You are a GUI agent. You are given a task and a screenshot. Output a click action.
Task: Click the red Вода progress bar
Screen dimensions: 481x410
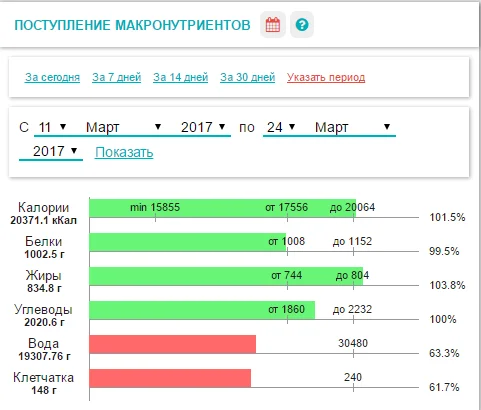point(173,344)
